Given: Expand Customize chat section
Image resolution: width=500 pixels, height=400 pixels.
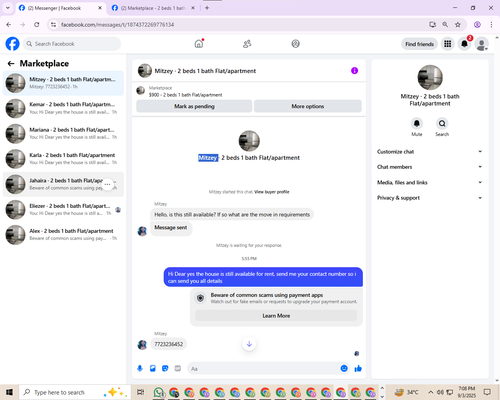Looking at the screenshot, I should tap(430, 152).
